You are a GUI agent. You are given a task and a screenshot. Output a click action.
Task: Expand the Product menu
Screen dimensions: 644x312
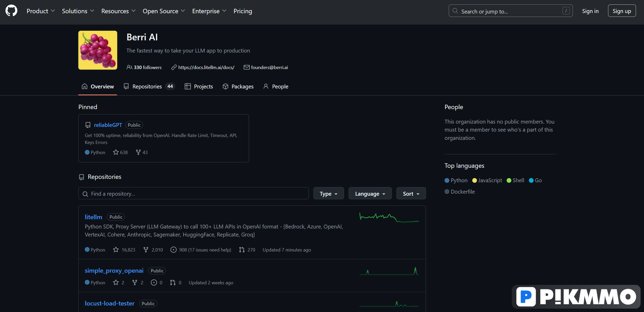coord(41,11)
